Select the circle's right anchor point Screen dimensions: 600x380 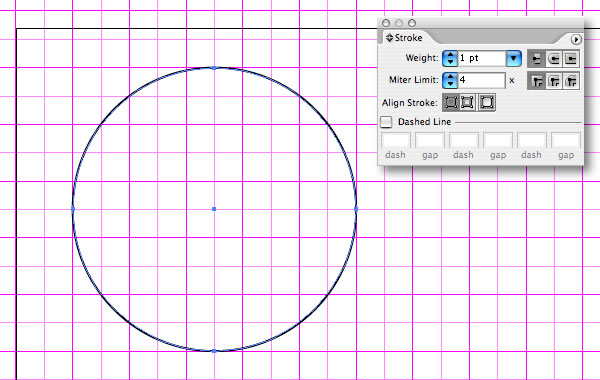click(356, 209)
